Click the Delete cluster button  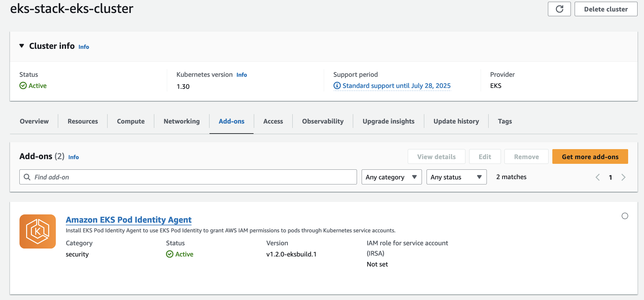pyautogui.click(x=606, y=9)
